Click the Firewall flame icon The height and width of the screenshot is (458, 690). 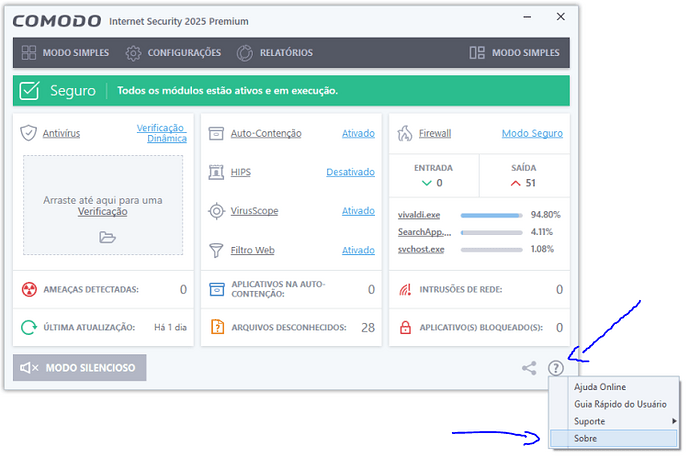(405, 133)
